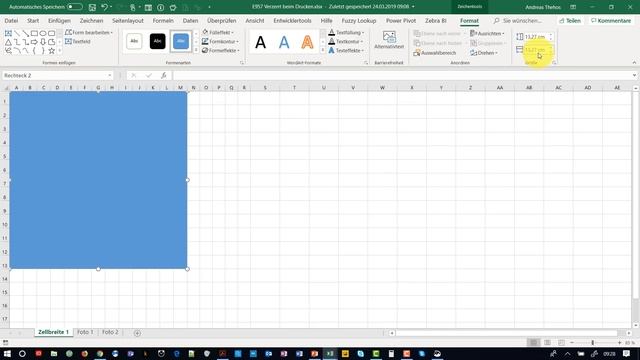Switch to Normal view in status bar
640x360 pixels.
tap(533, 342)
